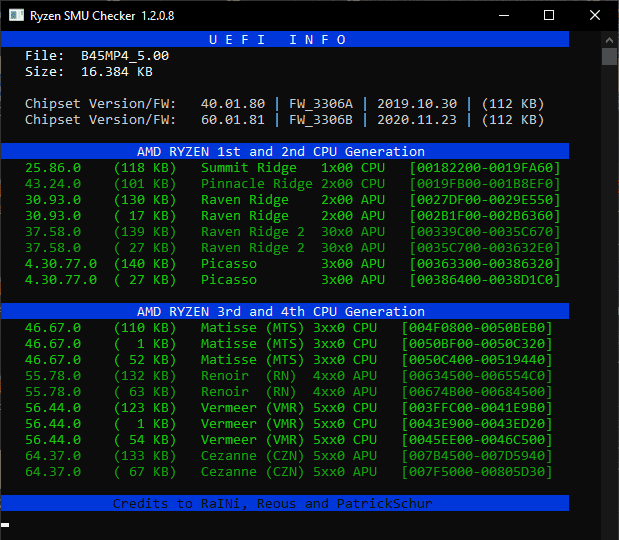Screen dimensions: 619x540
Task: Close the Ryzen SMU Checker window
Action: tap(595, 15)
